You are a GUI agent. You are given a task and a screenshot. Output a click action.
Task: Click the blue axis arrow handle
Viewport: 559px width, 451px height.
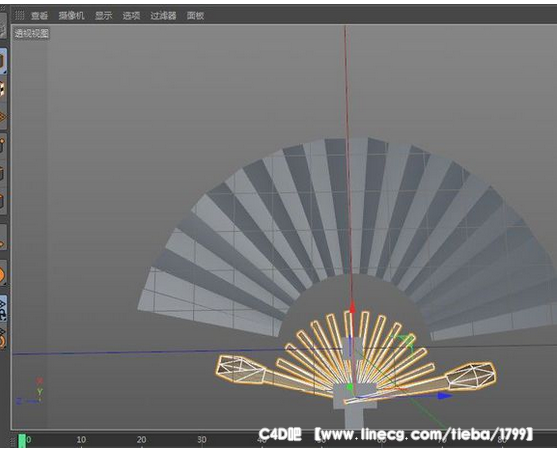pos(444,396)
